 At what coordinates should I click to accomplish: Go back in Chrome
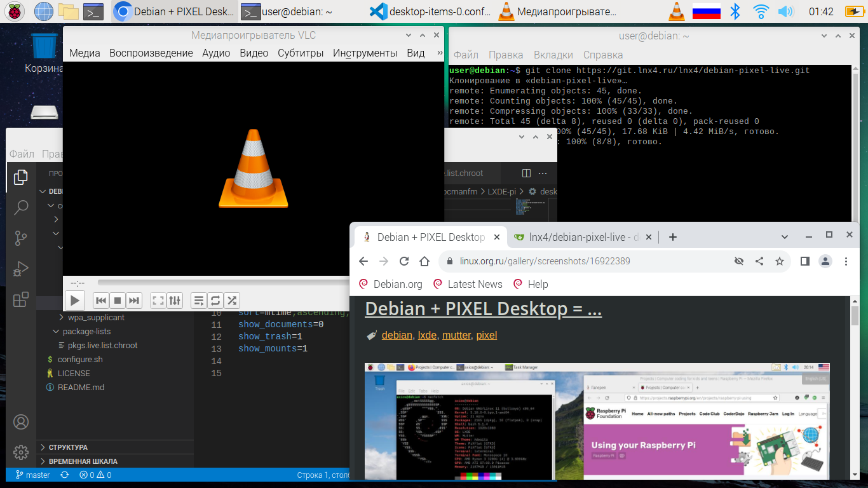(x=363, y=261)
